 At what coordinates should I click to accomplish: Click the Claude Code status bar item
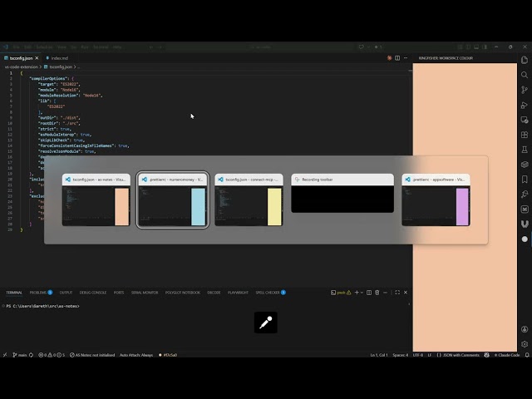[x=507, y=355]
